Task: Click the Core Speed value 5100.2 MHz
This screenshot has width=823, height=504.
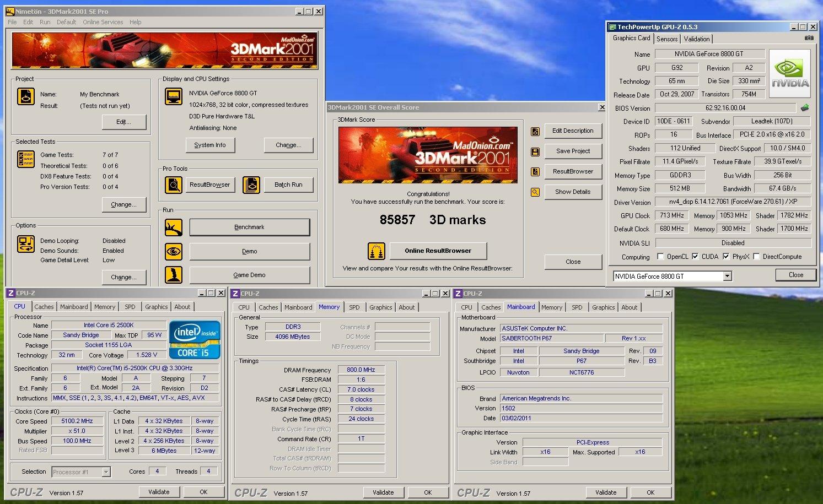Action: [77, 421]
